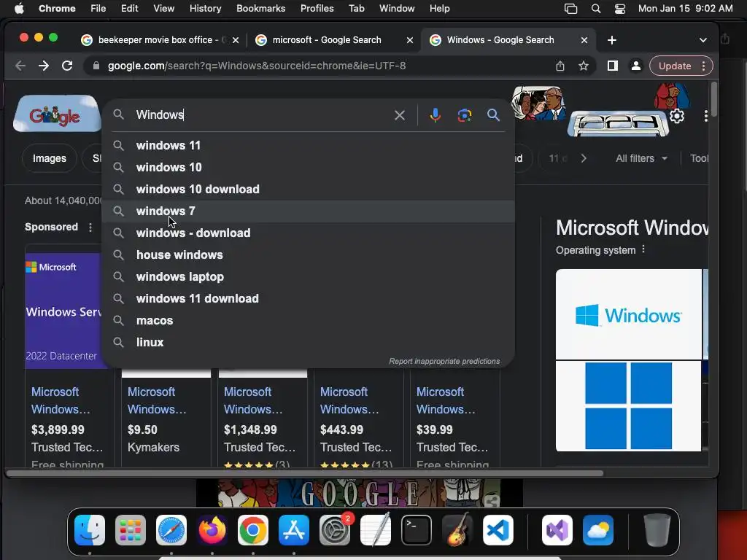The height and width of the screenshot is (560, 747).
Task: Toggle Chrome side panel icon
Action: click(613, 66)
